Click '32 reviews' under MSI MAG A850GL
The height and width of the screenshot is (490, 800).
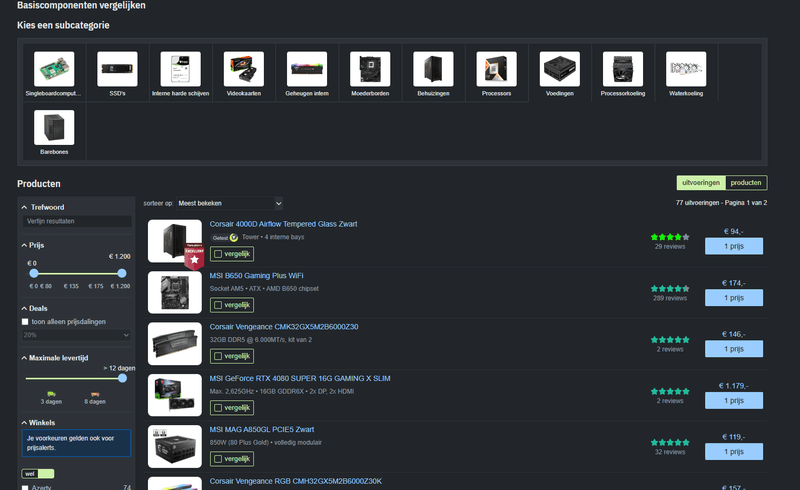670,452
